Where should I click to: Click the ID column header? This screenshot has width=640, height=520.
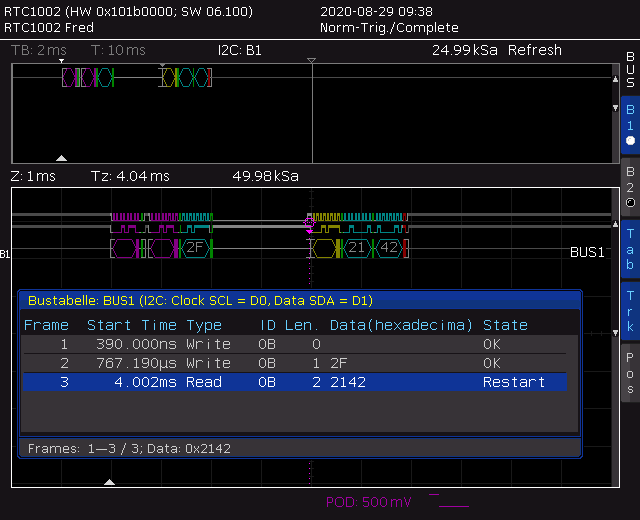pyautogui.click(x=267, y=325)
